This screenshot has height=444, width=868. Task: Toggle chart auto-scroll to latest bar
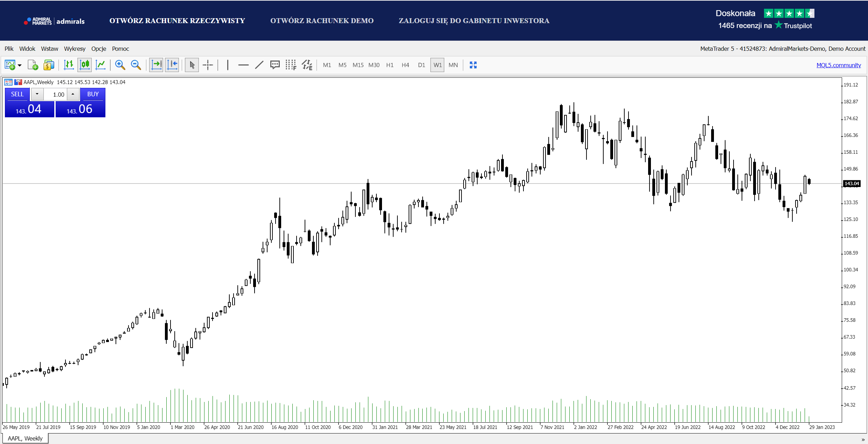point(156,65)
